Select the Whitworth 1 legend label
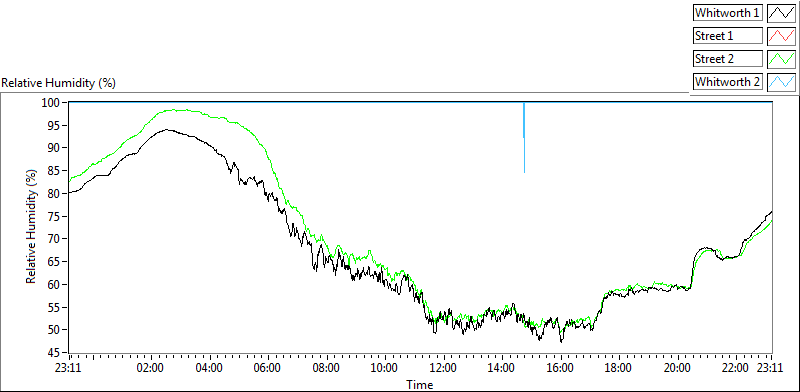Screen dimensions: 800x392 point(728,13)
